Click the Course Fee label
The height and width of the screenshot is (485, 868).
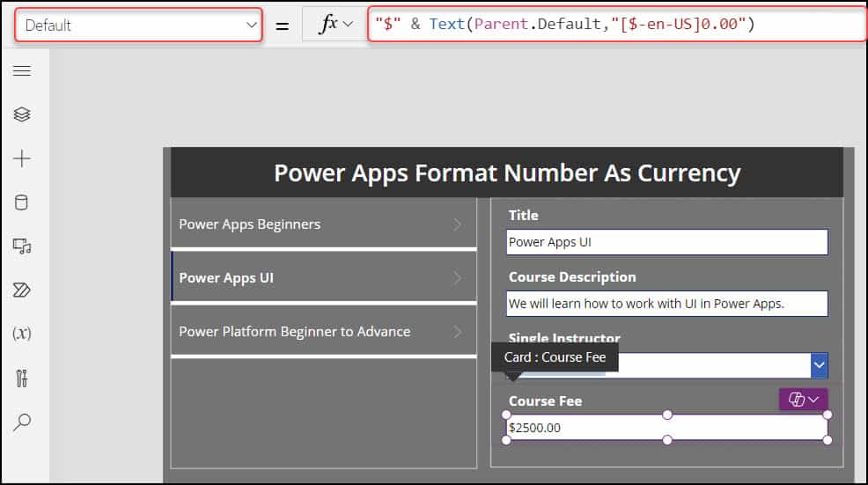coord(545,400)
